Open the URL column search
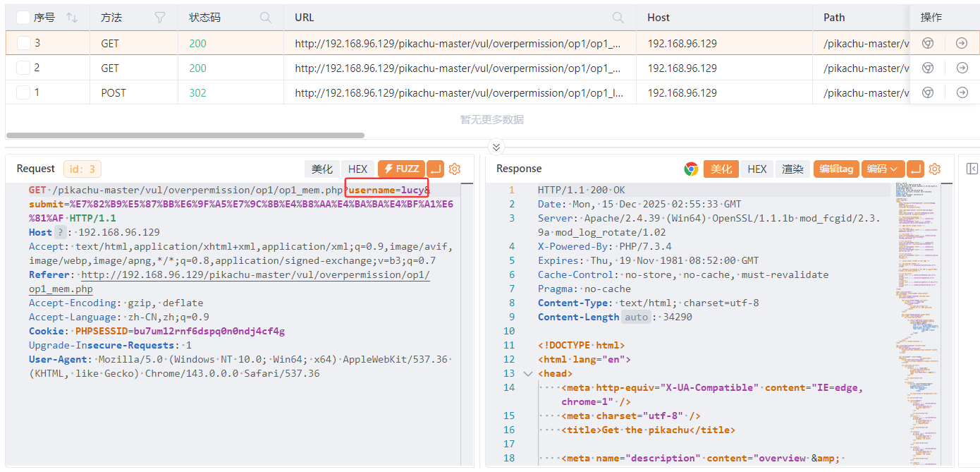980x472 pixels. pos(618,18)
